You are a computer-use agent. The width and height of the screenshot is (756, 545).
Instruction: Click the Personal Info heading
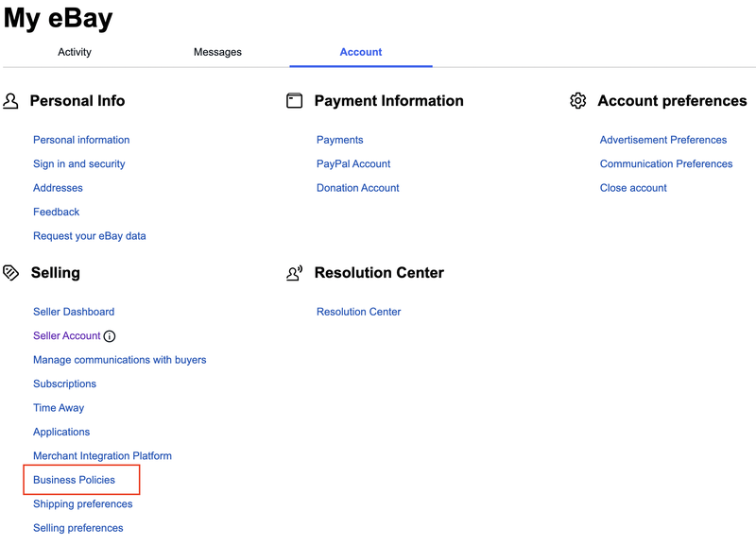click(77, 101)
